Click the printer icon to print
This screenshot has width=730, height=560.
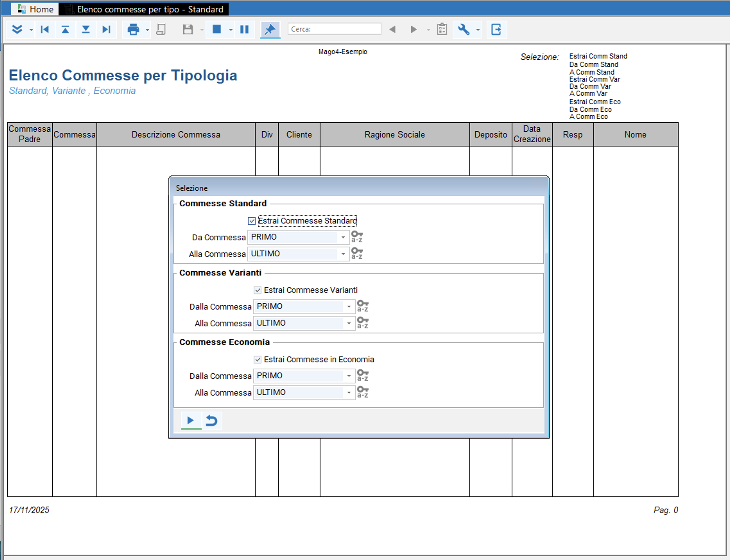click(x=133, y=29)
